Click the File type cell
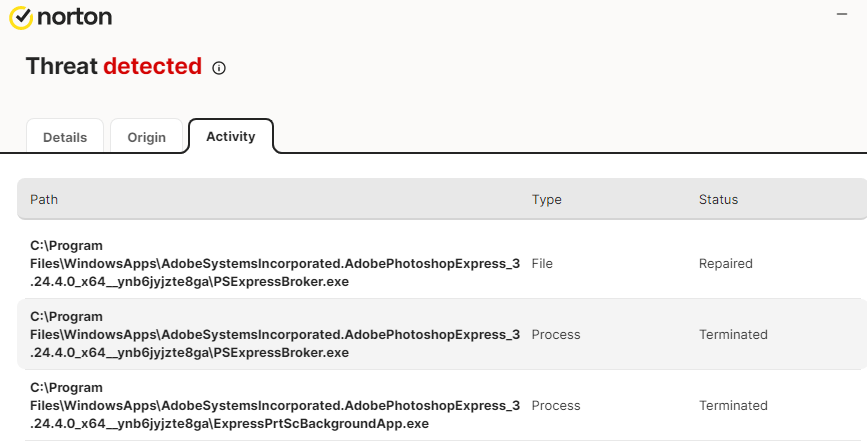This screenshot has height=444, width=867. 542,263
